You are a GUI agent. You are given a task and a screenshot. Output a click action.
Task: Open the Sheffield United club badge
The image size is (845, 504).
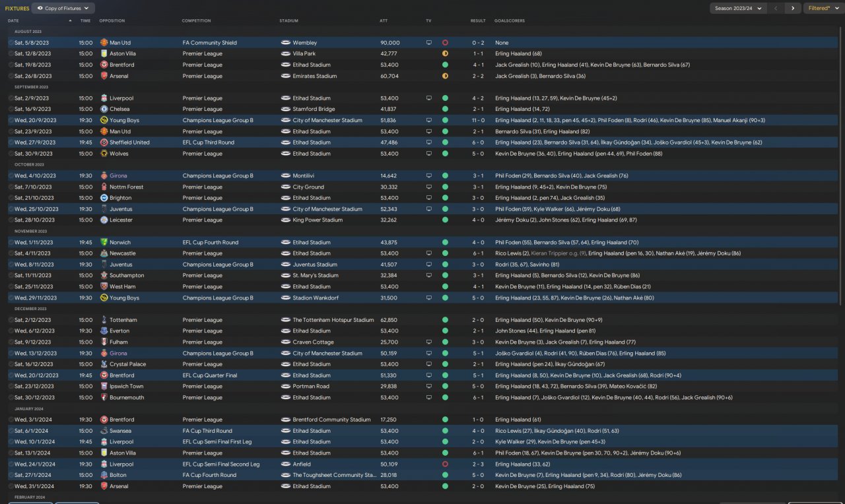104,142
